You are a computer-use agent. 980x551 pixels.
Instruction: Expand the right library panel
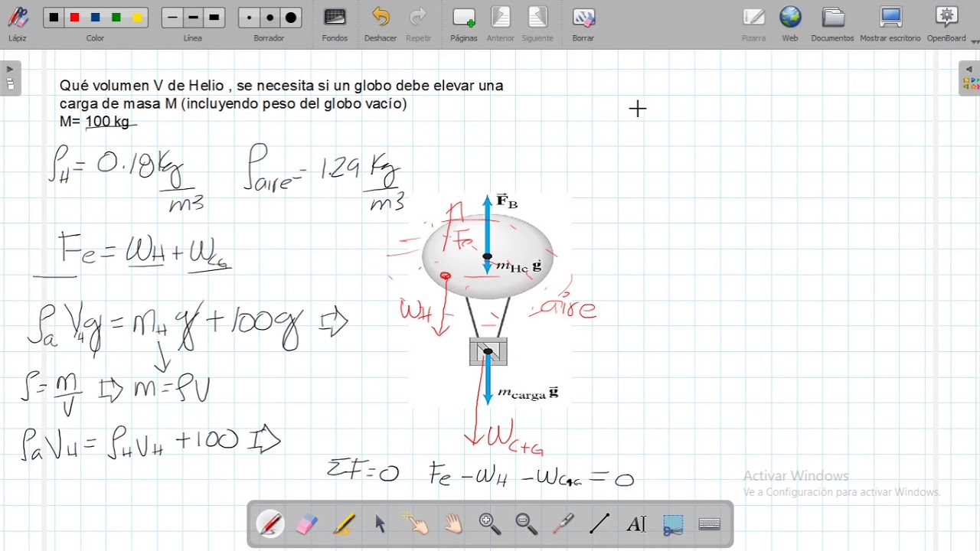[969, 78]
